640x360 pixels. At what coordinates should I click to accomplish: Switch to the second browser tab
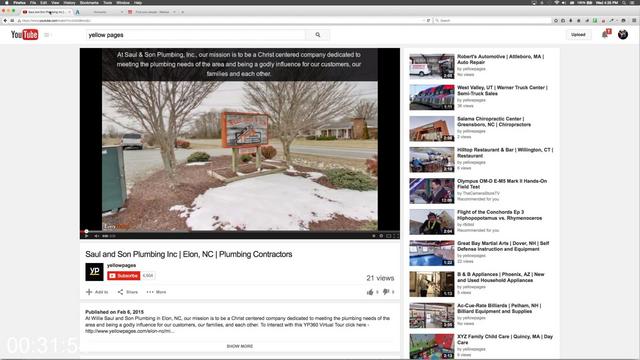100,12
